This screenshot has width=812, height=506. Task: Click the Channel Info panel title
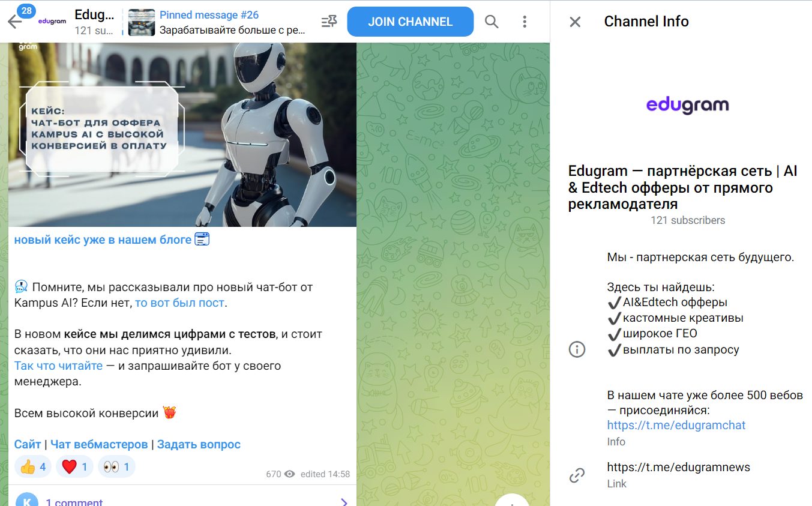[x=646, y=22]
